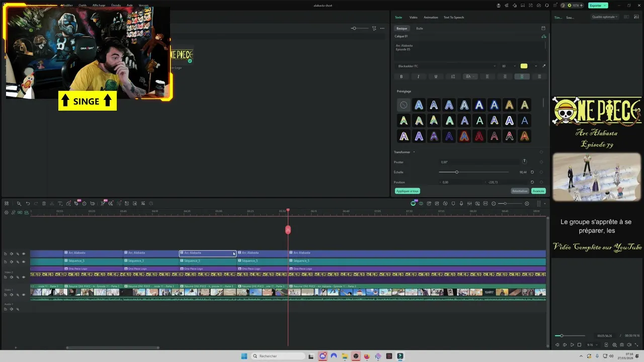
Task: Select the selected Arc Alabasta text clip
Action: point(207,253)
